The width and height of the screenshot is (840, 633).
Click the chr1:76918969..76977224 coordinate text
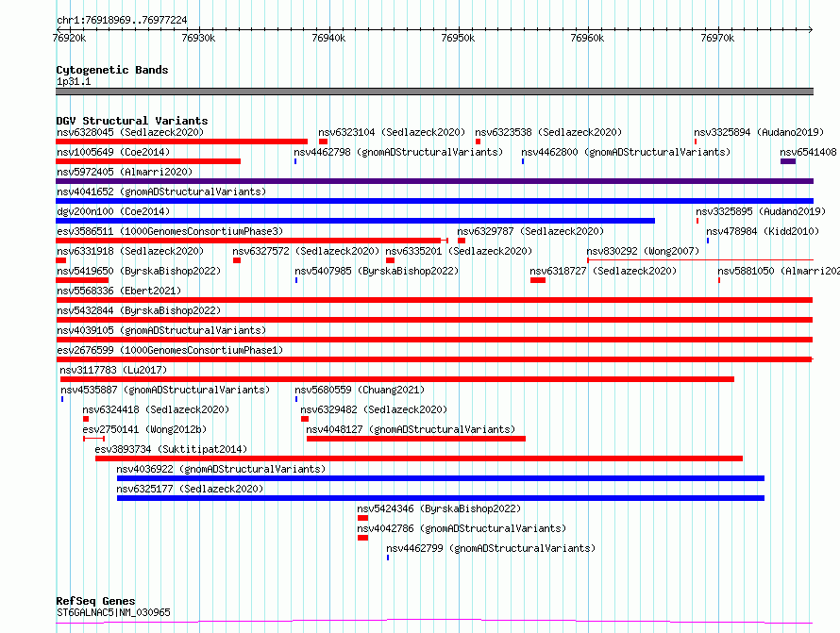pyautogui.click(x=122, y=20)
